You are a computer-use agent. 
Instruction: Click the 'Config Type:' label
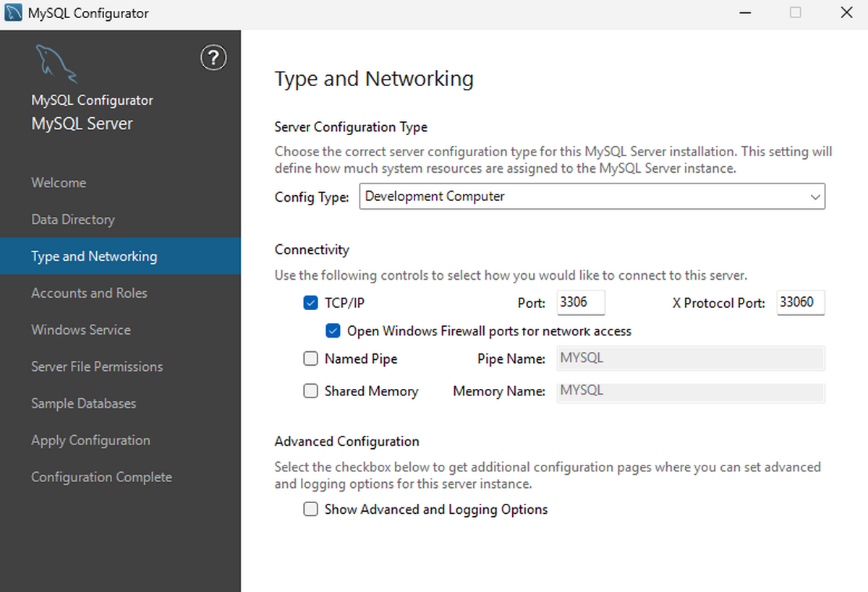312,197
